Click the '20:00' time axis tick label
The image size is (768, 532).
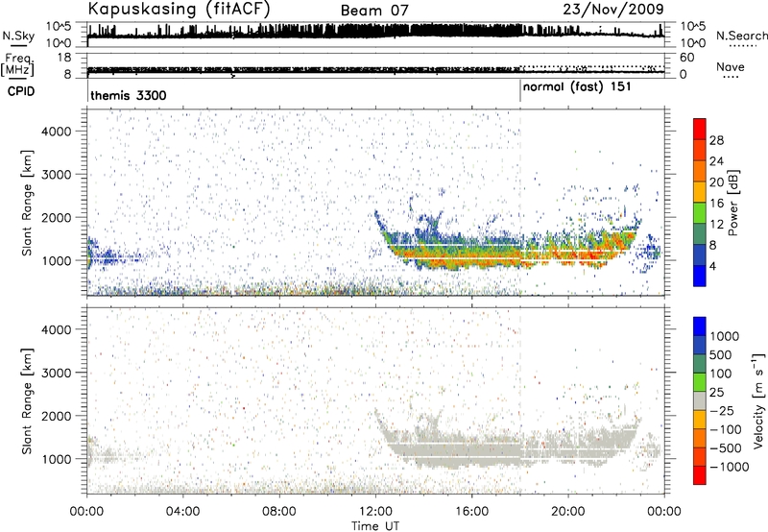(x=568, y=512)
